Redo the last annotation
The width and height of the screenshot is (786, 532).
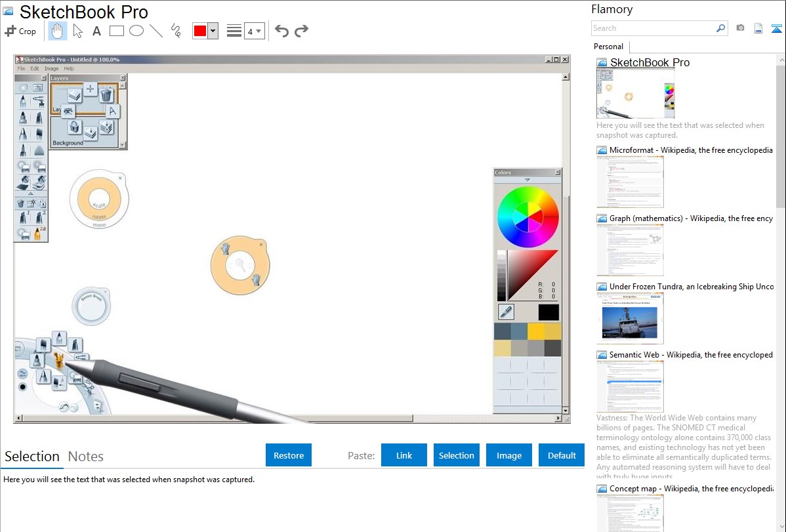(x=301, y=31)
